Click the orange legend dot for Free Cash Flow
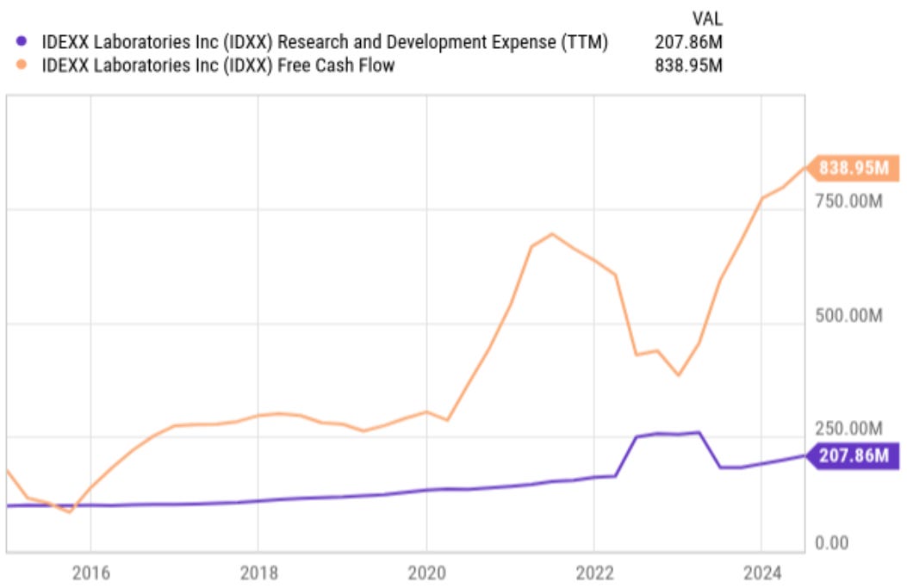 22,65
